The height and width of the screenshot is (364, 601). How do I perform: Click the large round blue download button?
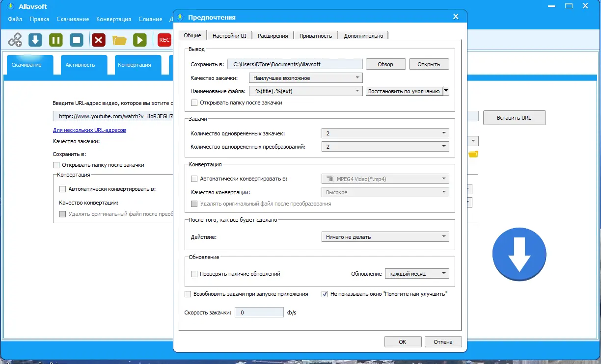(x=519, y=254)
